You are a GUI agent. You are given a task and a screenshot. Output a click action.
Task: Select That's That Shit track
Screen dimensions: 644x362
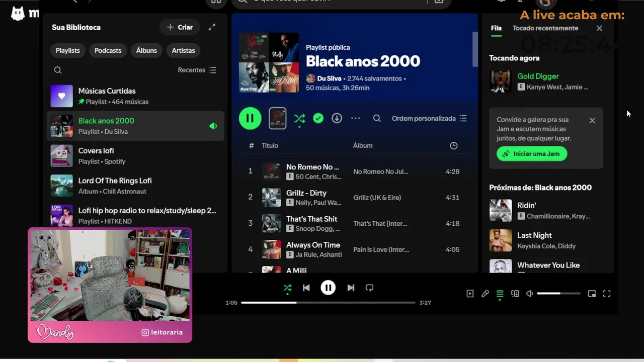355,223
